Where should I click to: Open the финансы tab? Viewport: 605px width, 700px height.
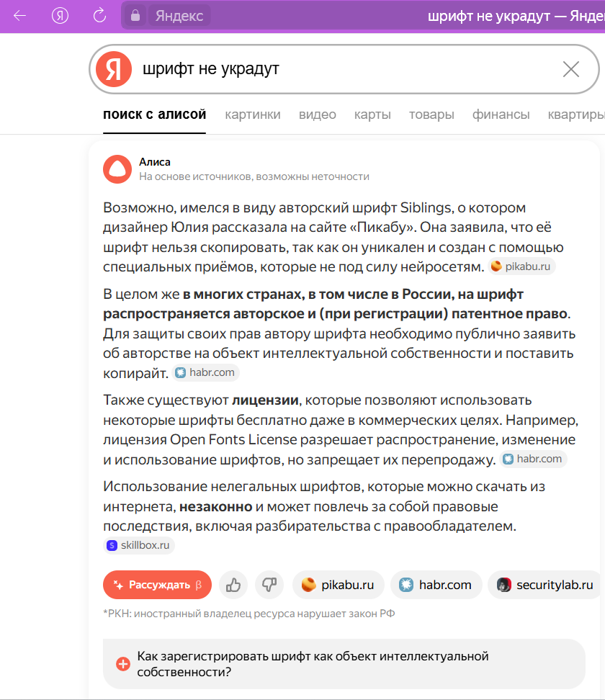pos(501,115)
